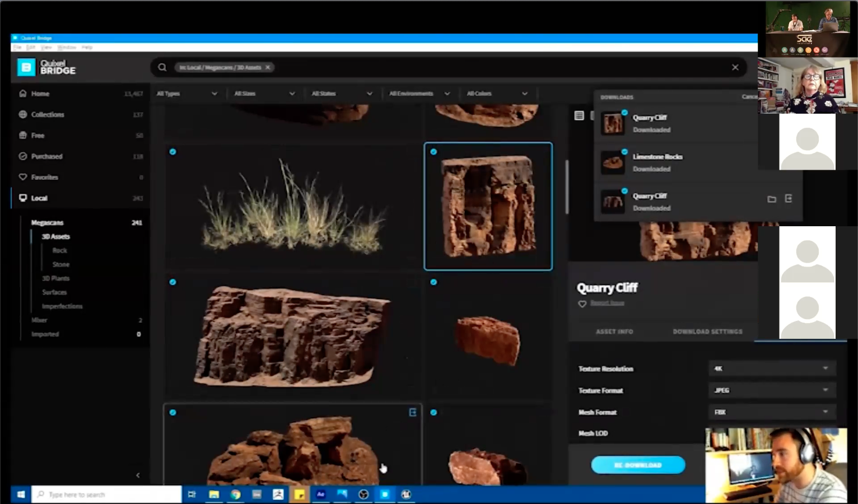Select Imperfections in the tree

(x=62, y=306)
